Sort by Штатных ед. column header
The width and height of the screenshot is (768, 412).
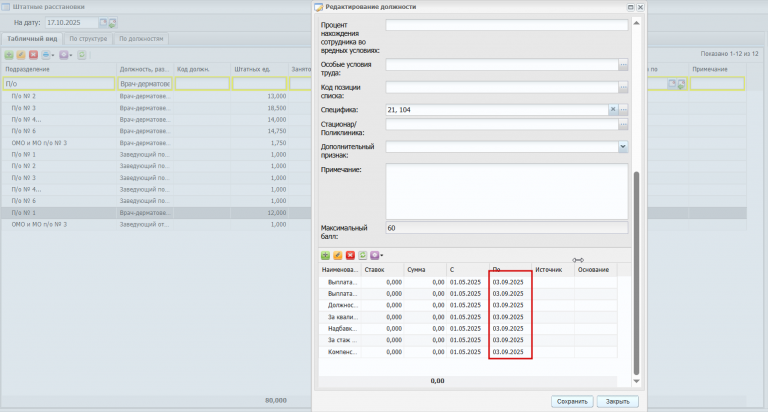[x=259, y=69]
